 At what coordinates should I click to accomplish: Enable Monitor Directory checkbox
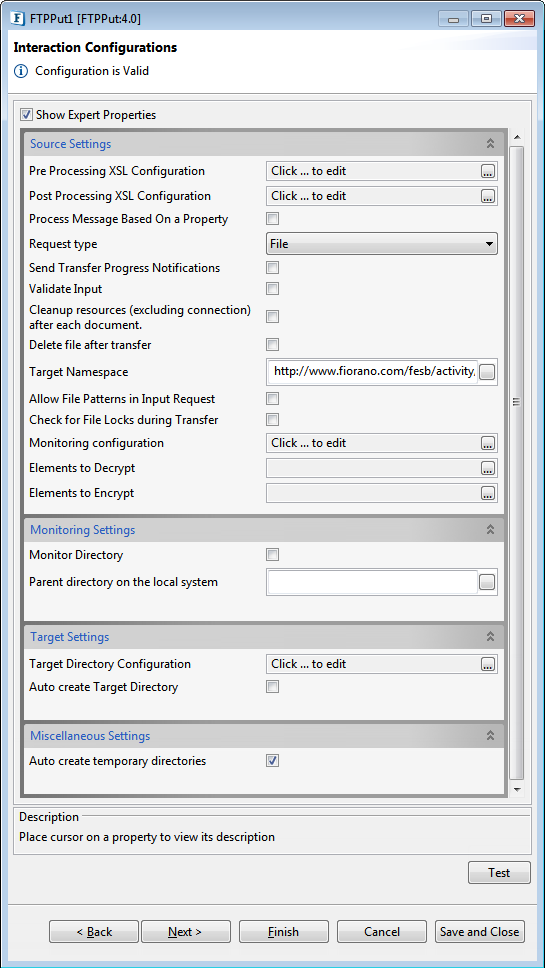pyautogui.click(x=272, y=554)
